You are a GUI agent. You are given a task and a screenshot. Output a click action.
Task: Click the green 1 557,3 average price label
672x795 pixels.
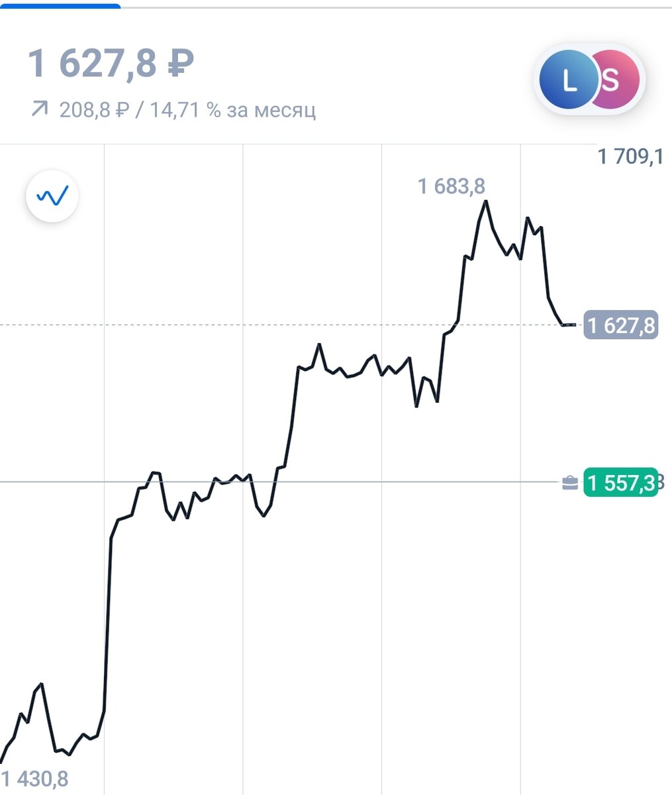[620, 483]
